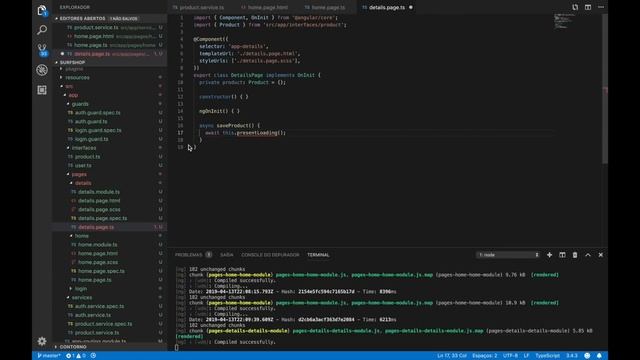Open login.guard.ts in file tree
The height and width of the screenshot is (360, 640).
click(91, 139)
